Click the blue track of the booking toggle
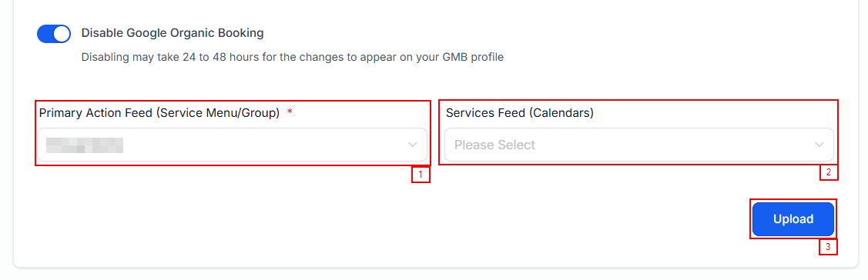The height and width of the screenshot is (280, 868). tap(45, 34)
